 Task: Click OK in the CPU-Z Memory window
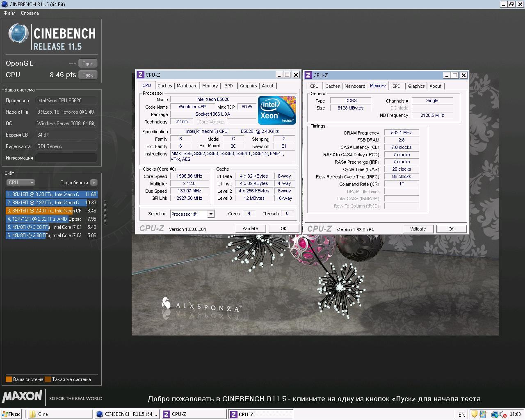click(x=451, y=229)
